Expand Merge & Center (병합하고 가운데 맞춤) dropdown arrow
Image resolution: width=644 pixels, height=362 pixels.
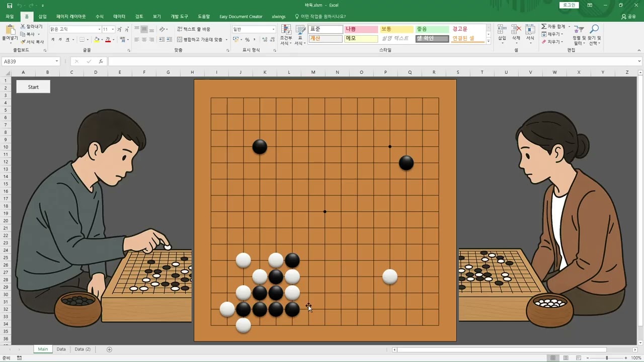pyautogui.click(x=226, y=40)
